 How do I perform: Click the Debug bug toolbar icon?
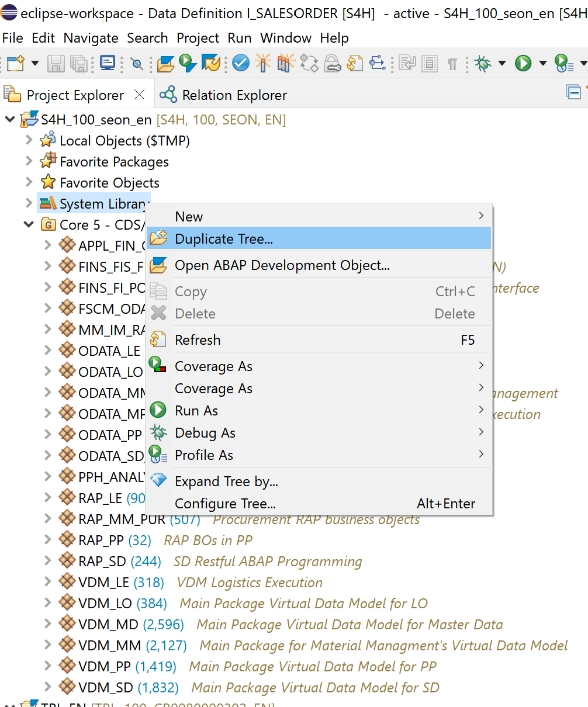point(483,63)
